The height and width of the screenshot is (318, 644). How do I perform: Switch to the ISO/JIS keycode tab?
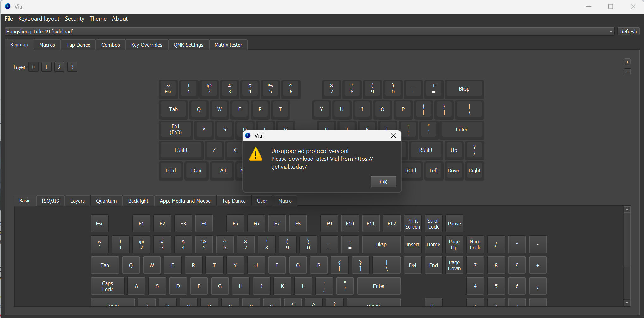[x=50, y=201]
